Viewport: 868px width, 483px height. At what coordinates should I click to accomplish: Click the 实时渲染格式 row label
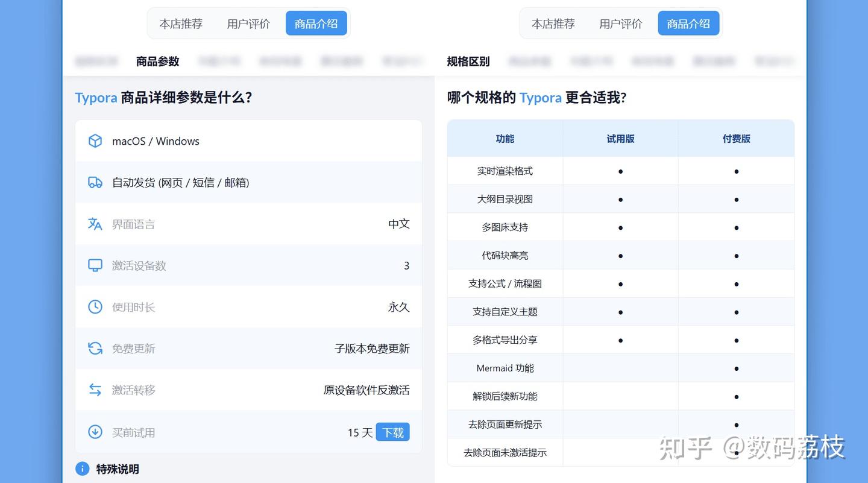click(505, 171)
